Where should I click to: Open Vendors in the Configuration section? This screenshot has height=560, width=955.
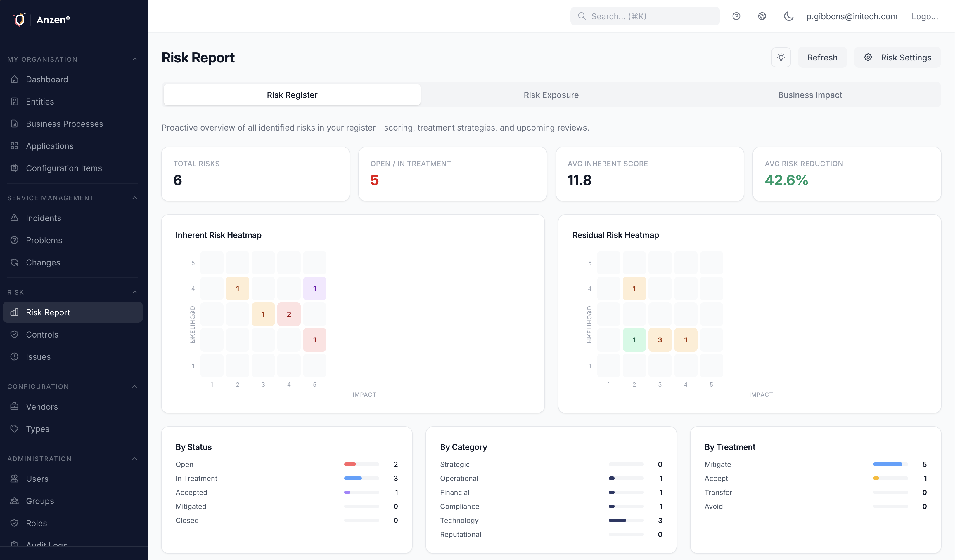42,406
